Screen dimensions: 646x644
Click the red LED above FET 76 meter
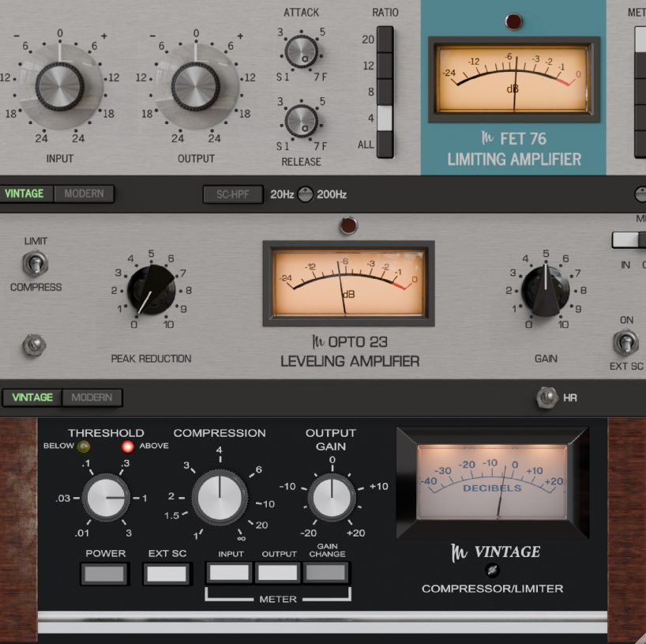(513, 21)
